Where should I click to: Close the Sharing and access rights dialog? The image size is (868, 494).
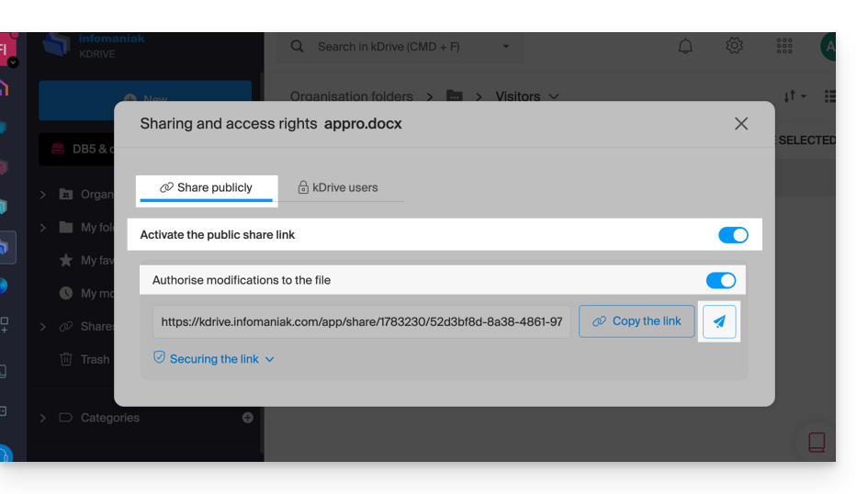pyautogui.click(x=741, y=123)
